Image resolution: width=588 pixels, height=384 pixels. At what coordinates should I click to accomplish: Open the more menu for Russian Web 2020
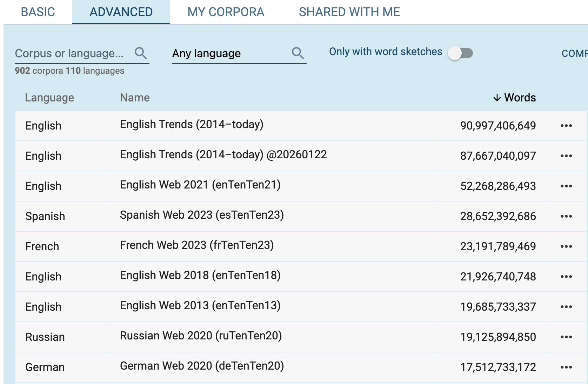[566, 337]
